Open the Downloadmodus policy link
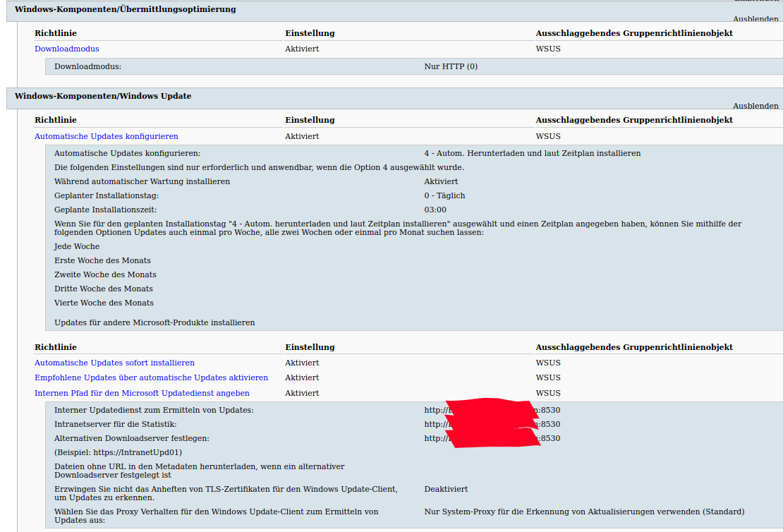783x532 pixels. pyautogui.click(x=67, y=49)
